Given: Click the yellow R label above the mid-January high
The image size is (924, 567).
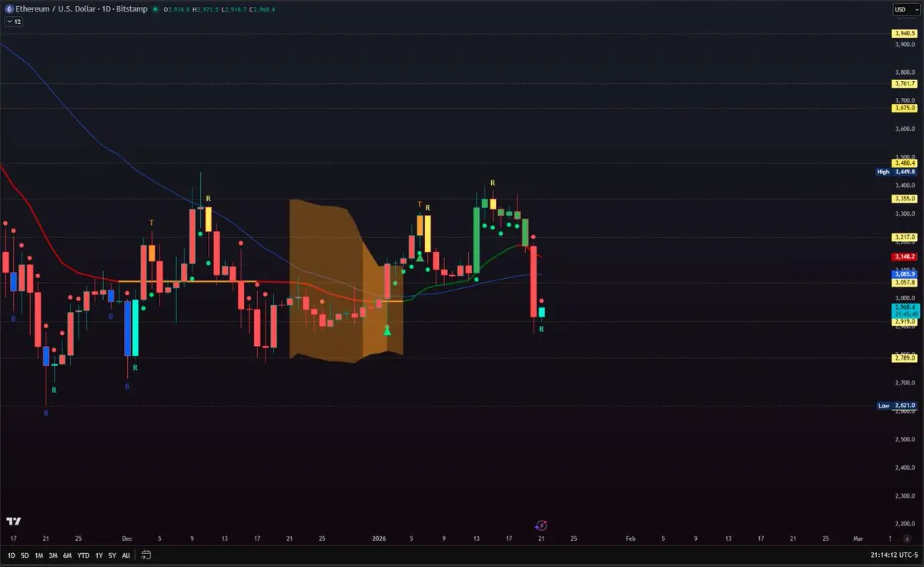Looking at the screenshot, I should tap(493, 183).
